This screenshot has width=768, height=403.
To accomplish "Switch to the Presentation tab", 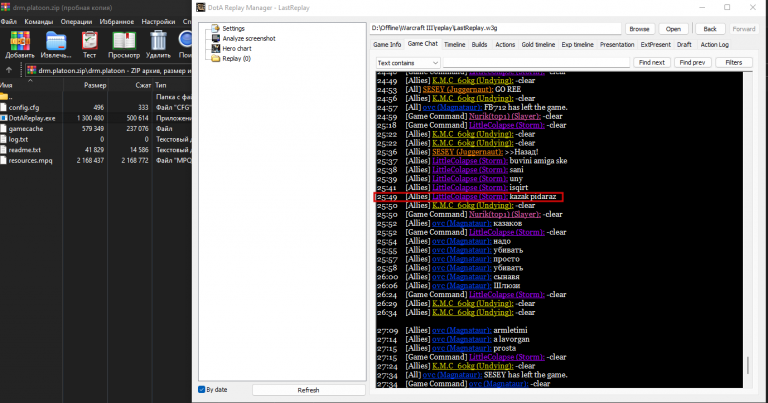I will [617, 45].
